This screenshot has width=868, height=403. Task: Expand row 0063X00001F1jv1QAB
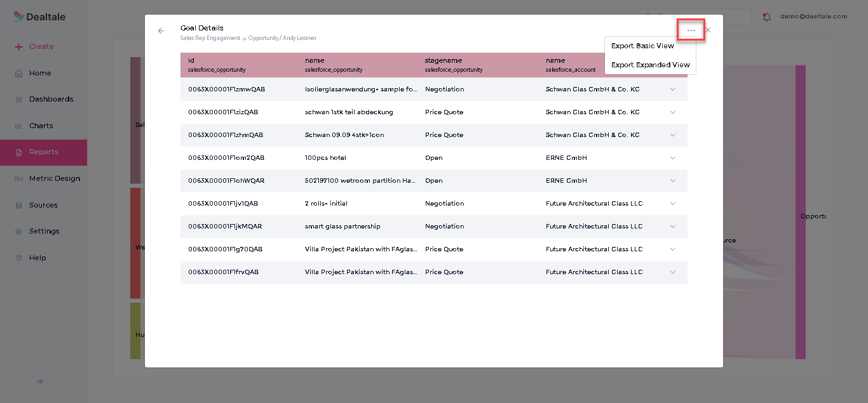[x=673, y=204]
